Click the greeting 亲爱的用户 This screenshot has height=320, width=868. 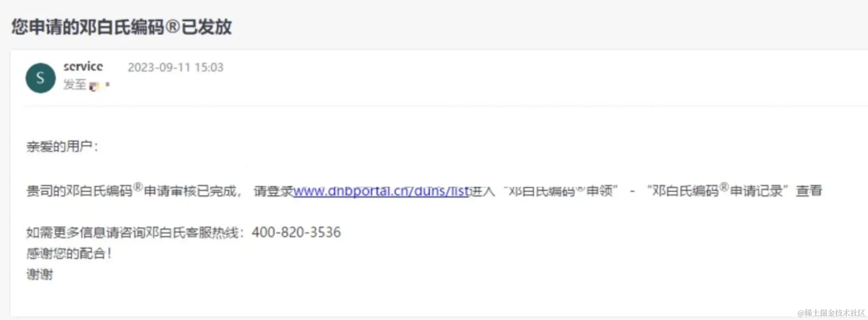pyautogui.click(x=62, y=146)
